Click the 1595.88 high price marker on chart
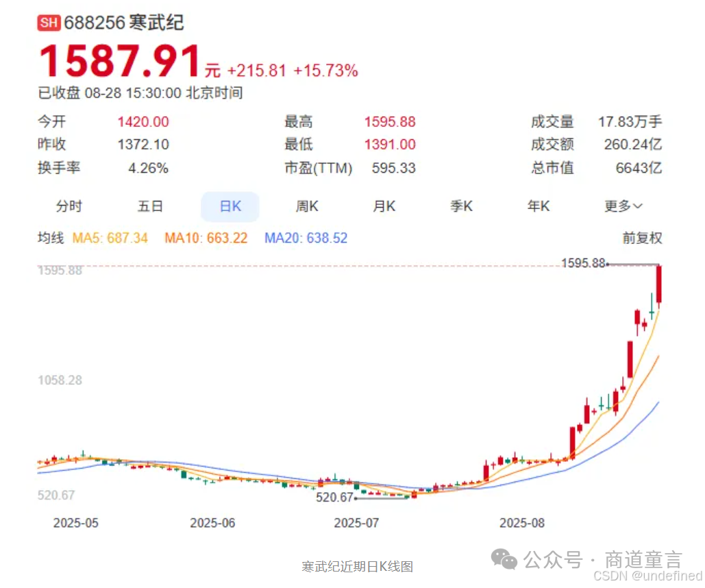 tap(583, 262)
